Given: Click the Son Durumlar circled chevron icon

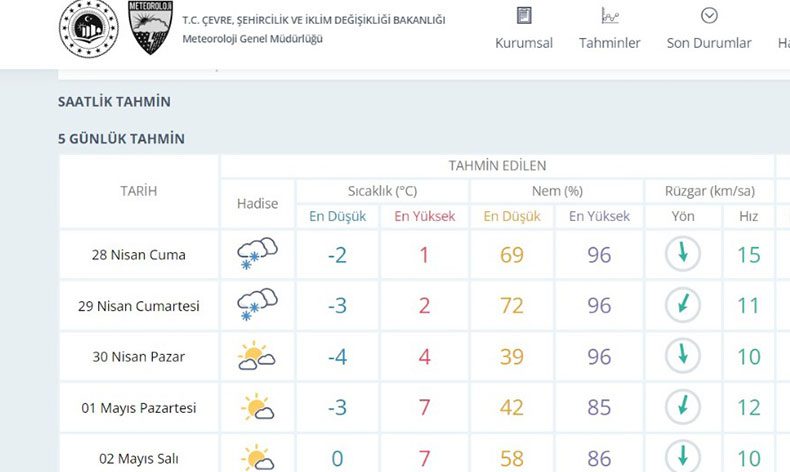Looking at the screenshot, I should [709, 16].
